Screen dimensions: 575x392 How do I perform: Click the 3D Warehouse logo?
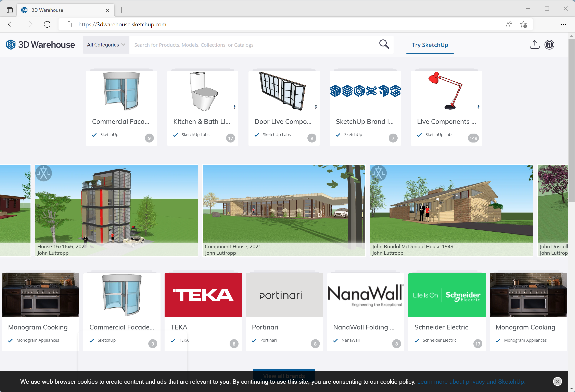(40, 44)
